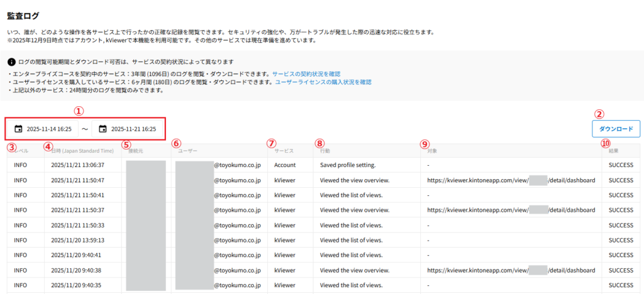
Task: Click the Account service cell in first row
Action: (x=286, y=165)
